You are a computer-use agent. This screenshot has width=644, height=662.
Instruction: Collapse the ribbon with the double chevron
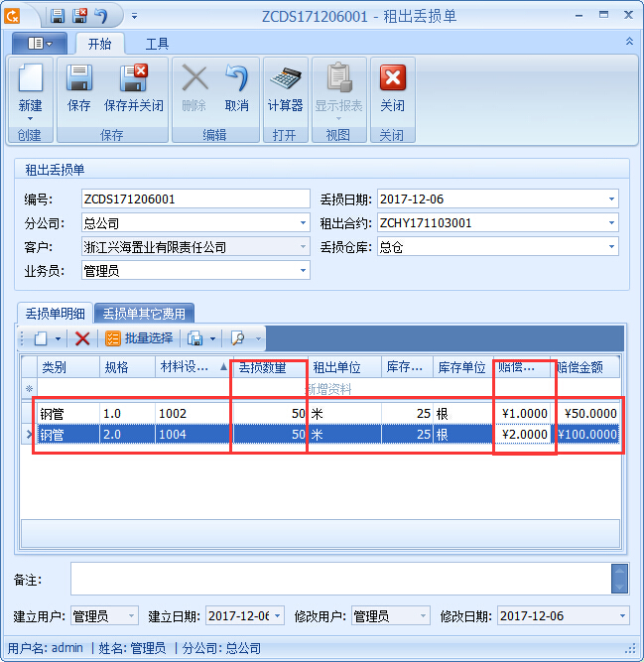tap(629, 41)
